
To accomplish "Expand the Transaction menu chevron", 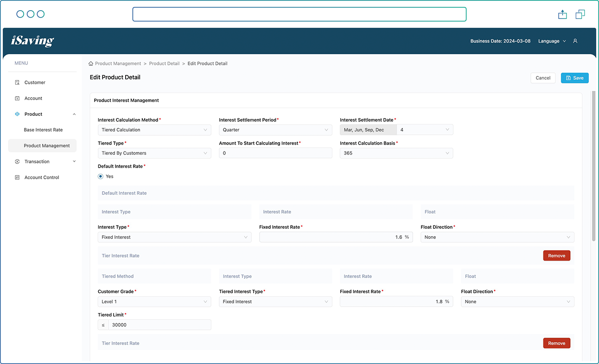I will pyautogui.click(x=74, y=162).
